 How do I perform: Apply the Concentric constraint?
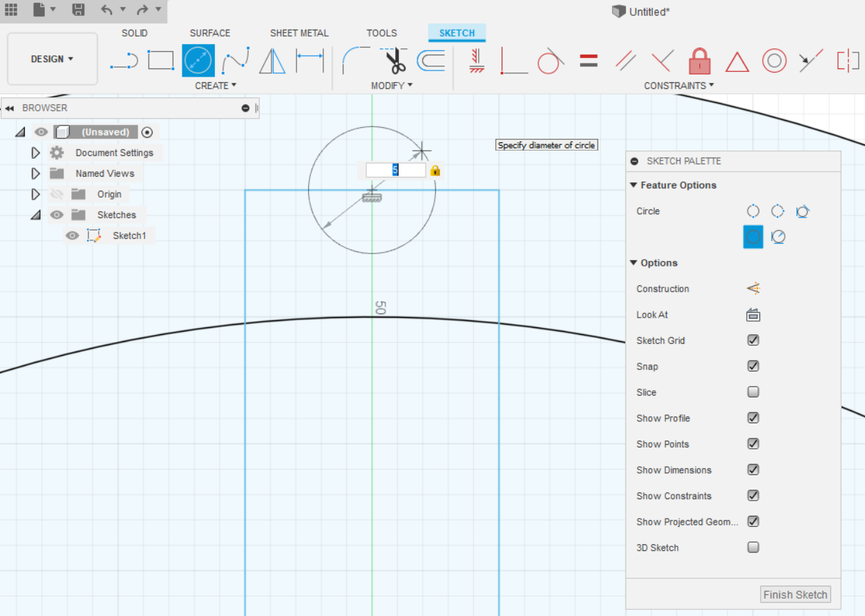click(774, 61)
